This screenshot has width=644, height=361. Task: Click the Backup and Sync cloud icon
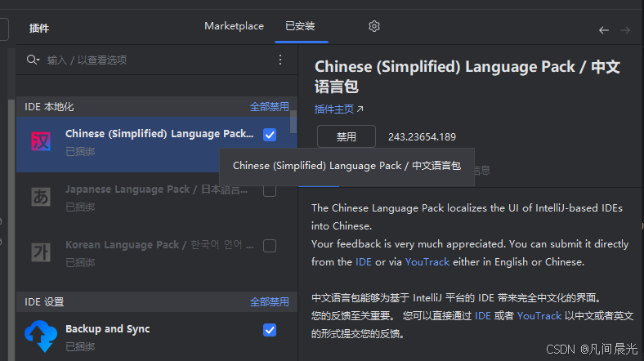pyautogui.click(x=41, y=336)
